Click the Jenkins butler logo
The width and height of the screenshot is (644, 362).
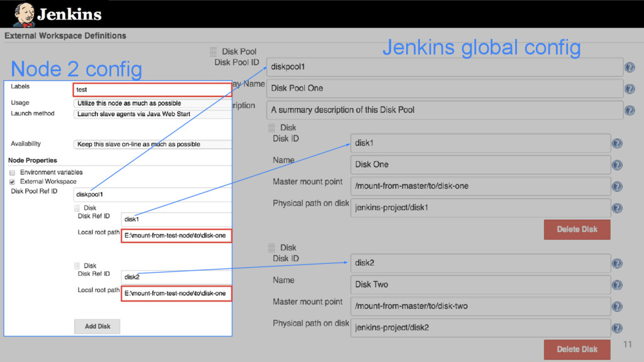tap(25, 15)
